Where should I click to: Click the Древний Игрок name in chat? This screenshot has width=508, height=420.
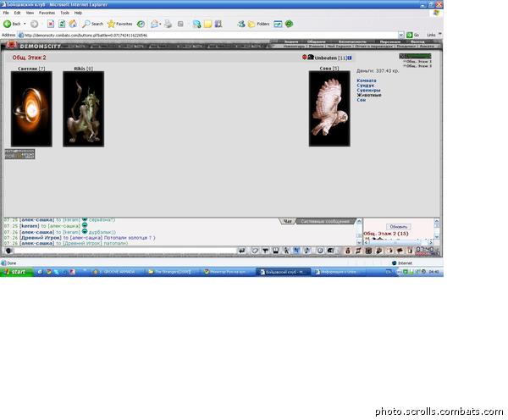tap(41, 238)
